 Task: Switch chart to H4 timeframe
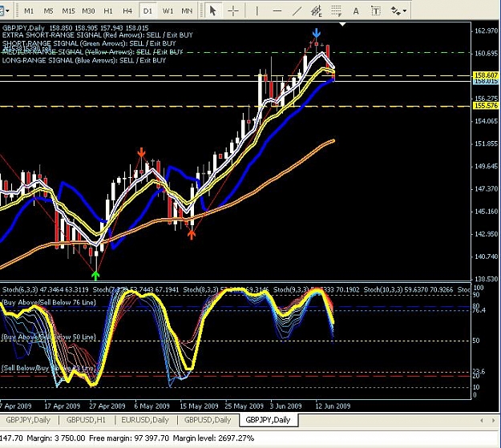click(x=127, y=11)
